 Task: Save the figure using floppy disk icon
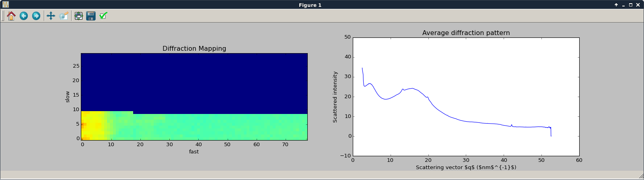tap(91, 16)
